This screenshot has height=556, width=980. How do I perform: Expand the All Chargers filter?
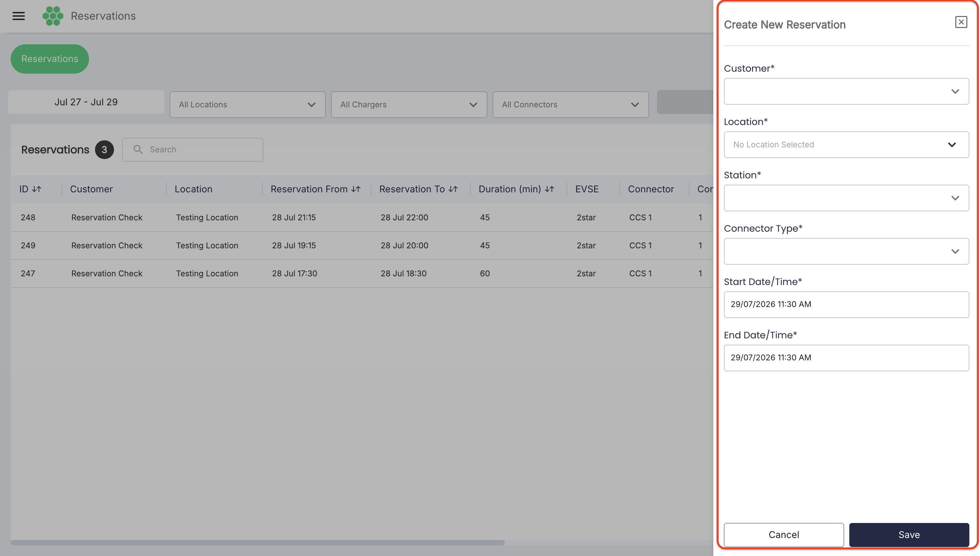408,105
